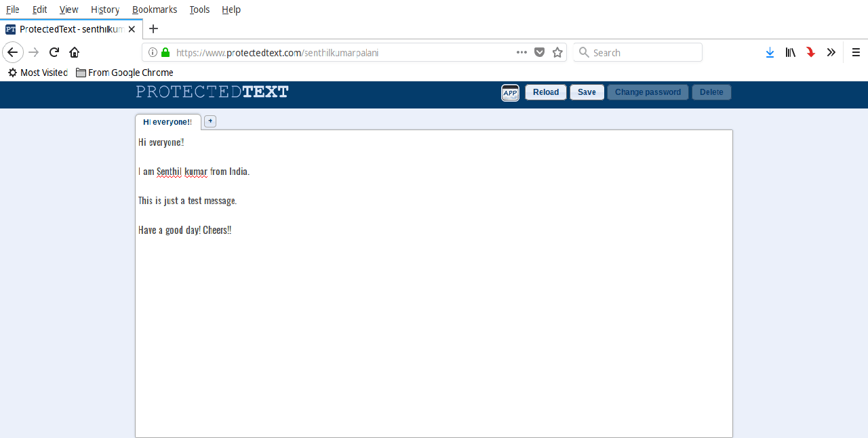Click the APP icon in ProtectedText header

(x=510, y=93)
